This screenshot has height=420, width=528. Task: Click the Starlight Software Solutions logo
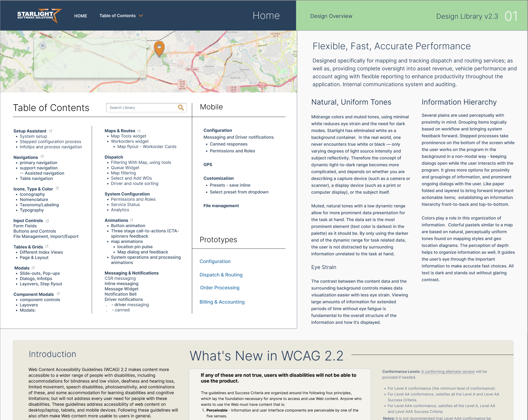tap(39, 16)
